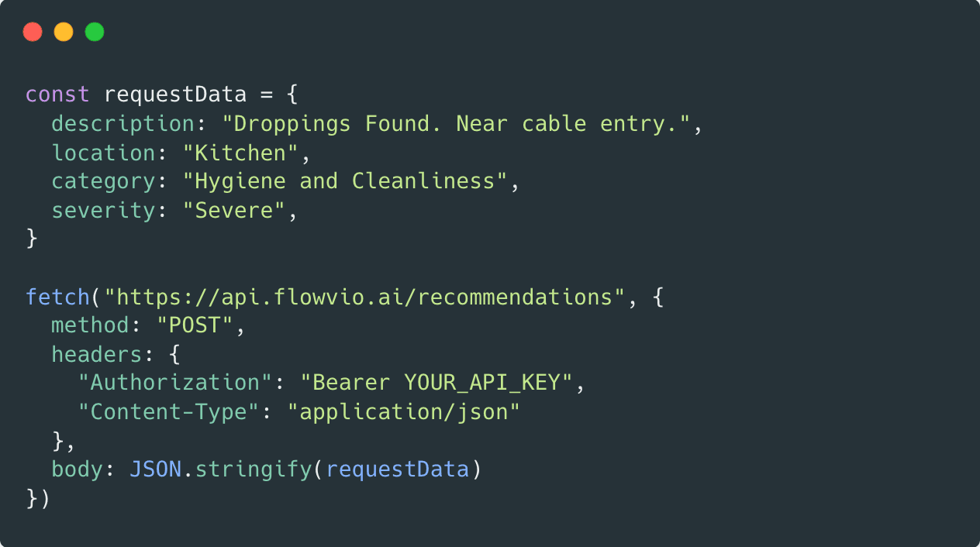This screenshot has width=980, height=547.
Task: Click the "Kitchen" location value
Action: (240, 153)
